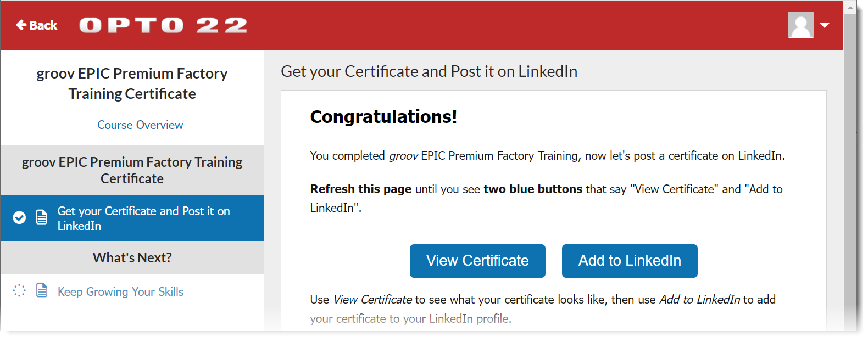
Task: Click the document icon beside Get your Certificate
Action: [42, 217]
